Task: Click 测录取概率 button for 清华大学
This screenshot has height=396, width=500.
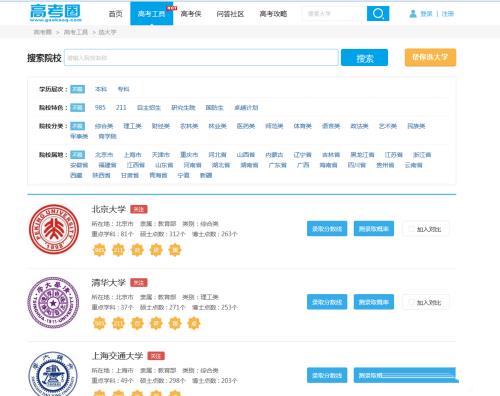Action: [374, 302]
